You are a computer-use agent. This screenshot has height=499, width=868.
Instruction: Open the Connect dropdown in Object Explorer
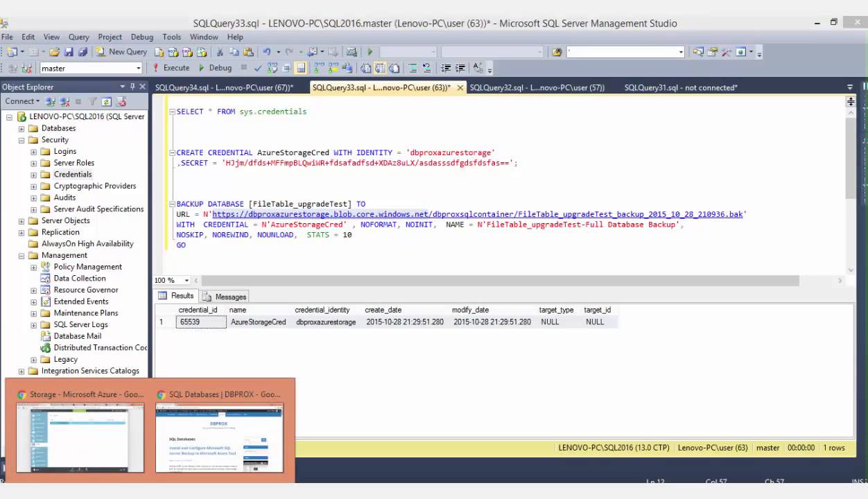[21, 101]
